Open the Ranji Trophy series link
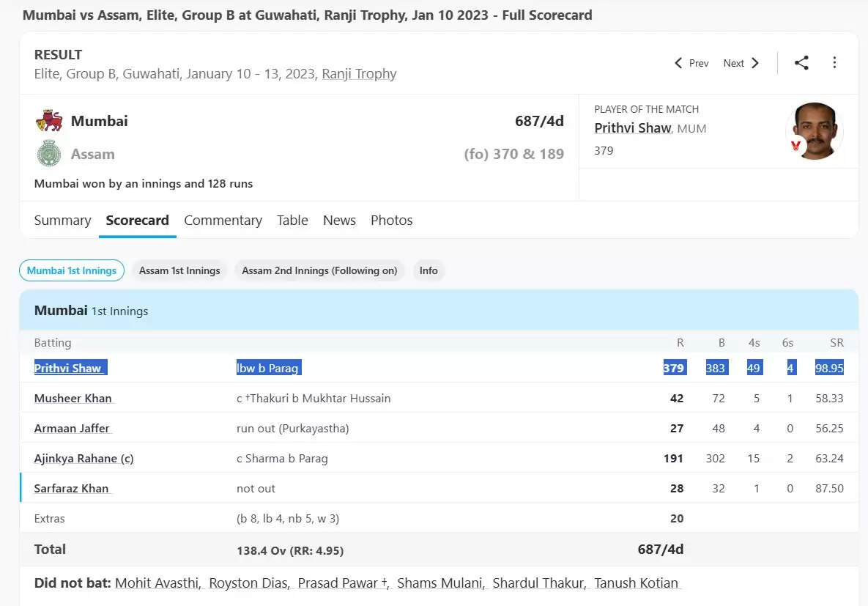 [x=359, y=74]
